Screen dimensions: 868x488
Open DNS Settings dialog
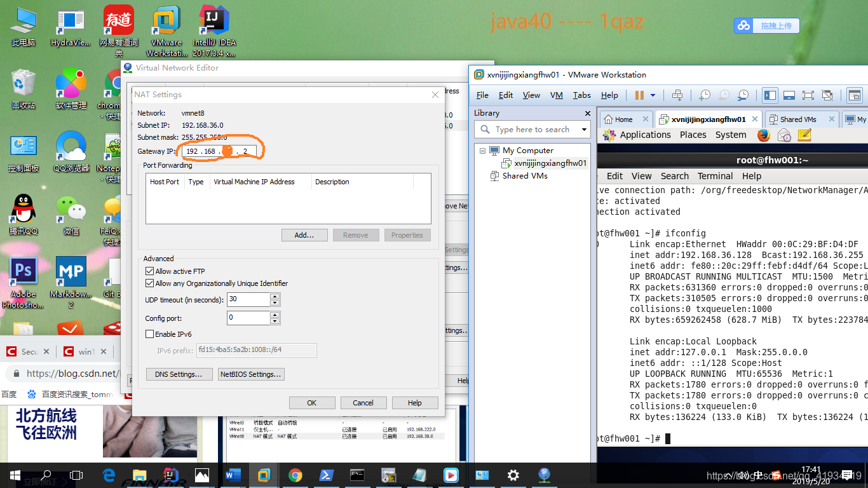(x=179, y=374)
